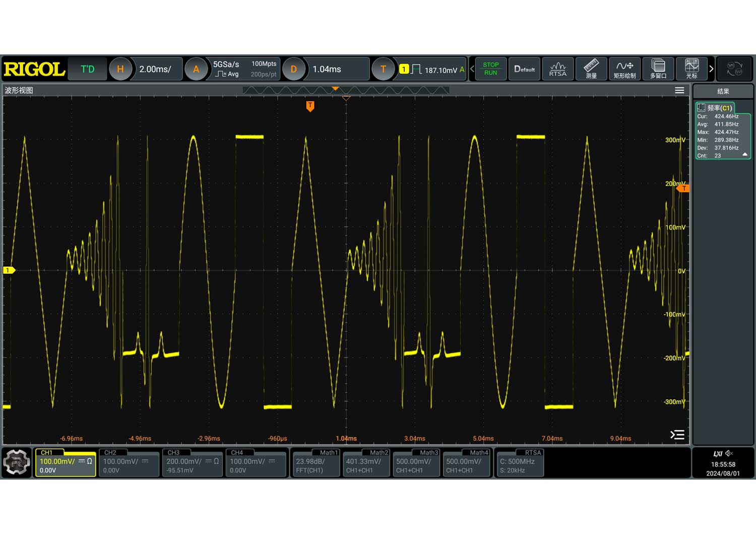
Task: Enable channel CH3 display
Action: point(193,462)
